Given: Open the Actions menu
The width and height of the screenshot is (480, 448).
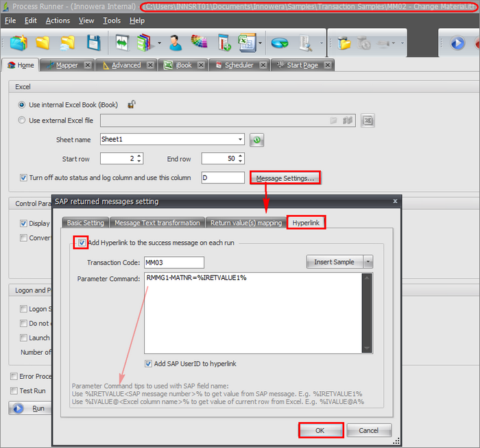Looking at the screenshot, I should click(58, 21).
